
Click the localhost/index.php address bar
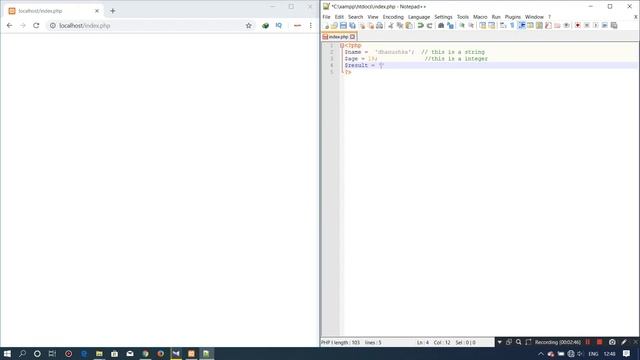151,25
